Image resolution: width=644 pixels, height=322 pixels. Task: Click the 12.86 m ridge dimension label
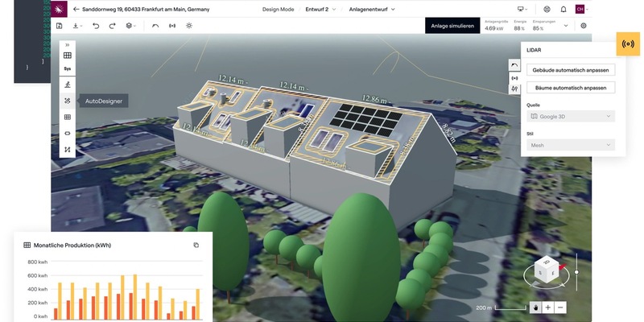375,99
